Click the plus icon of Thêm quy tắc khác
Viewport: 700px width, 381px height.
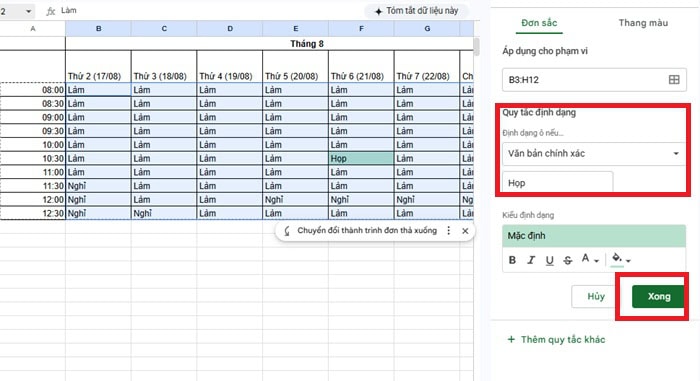(511, 339)
